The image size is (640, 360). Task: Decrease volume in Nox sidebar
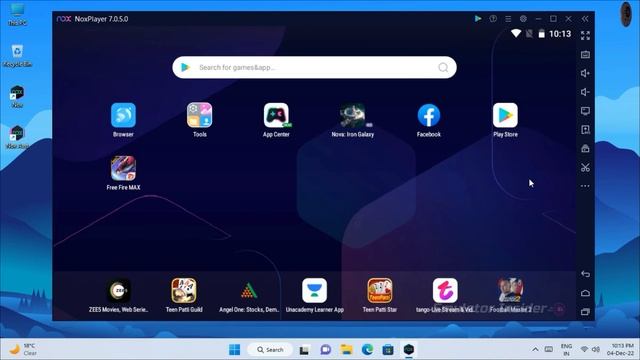point(585,92)
